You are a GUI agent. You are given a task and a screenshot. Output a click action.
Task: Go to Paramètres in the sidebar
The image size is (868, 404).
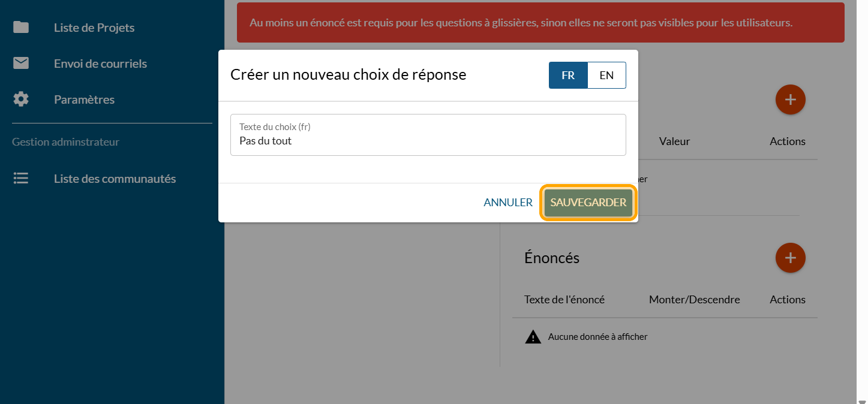[84, 100]
